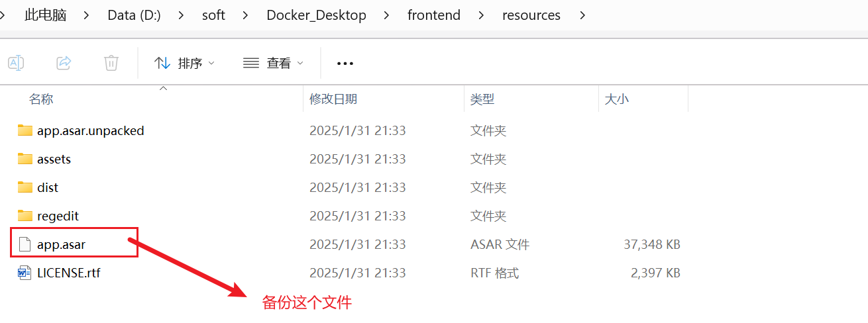This screenshot has height=323, width=868.
Task: Select the LICENSE.rtf document icon
Action: click(x=25, y=272)
